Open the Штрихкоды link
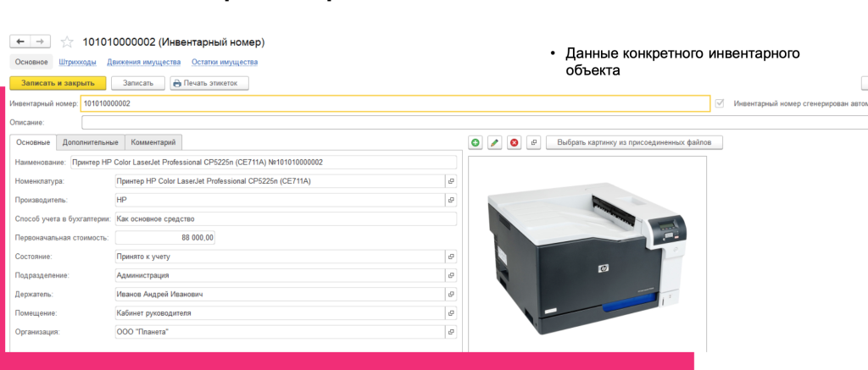 point(77,62)
